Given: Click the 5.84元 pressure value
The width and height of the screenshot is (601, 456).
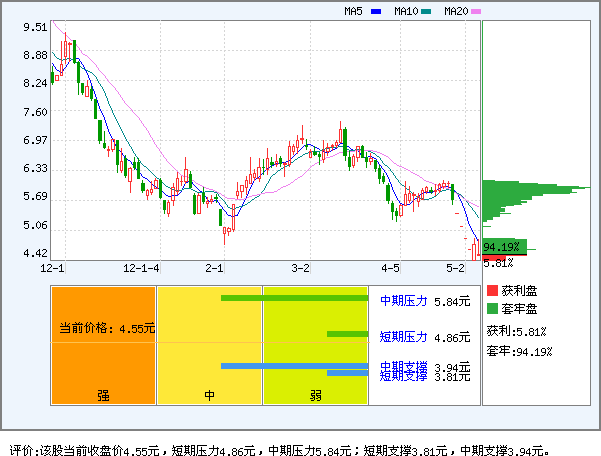Looking at the screenshot, I should 452,302.
